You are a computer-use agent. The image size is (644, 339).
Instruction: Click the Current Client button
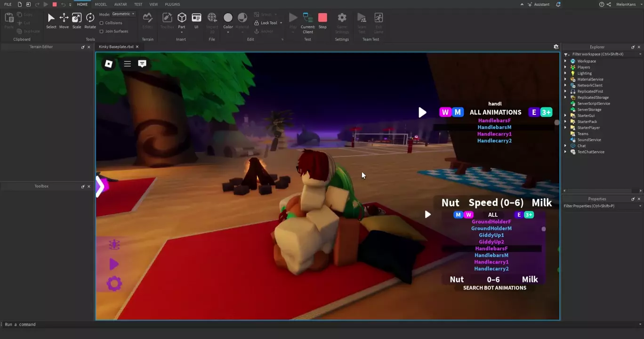pyautogui.click(x=308, y=22)
